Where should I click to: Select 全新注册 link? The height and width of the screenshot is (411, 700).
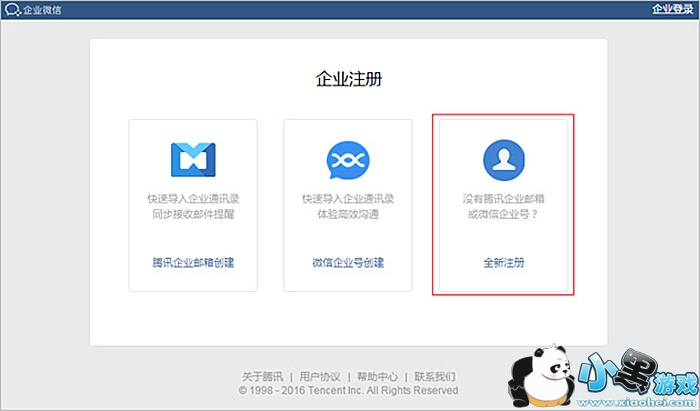pos(504,262)
